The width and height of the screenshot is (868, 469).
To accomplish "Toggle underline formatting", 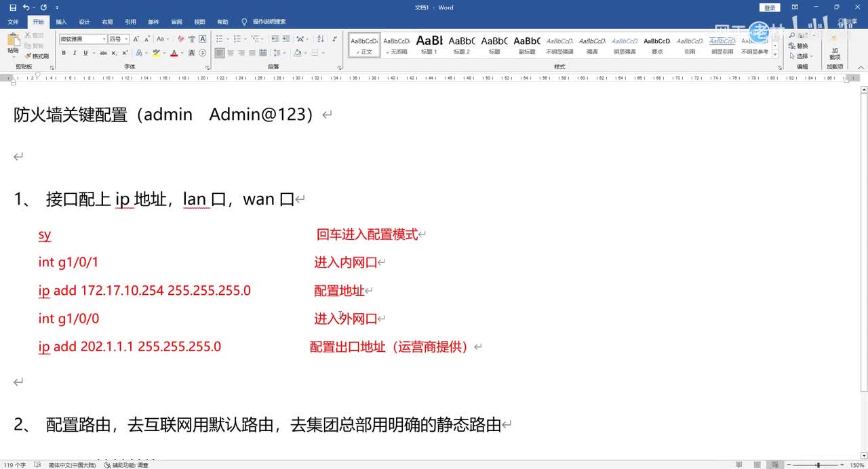I will click(85, 53).
